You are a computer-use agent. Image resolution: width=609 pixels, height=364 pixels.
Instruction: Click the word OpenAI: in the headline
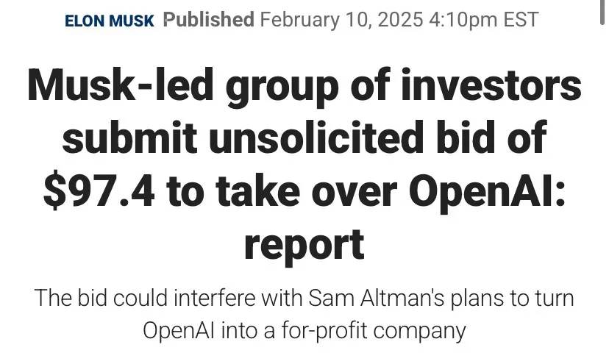pyautogui.click(x=488, y=192)
